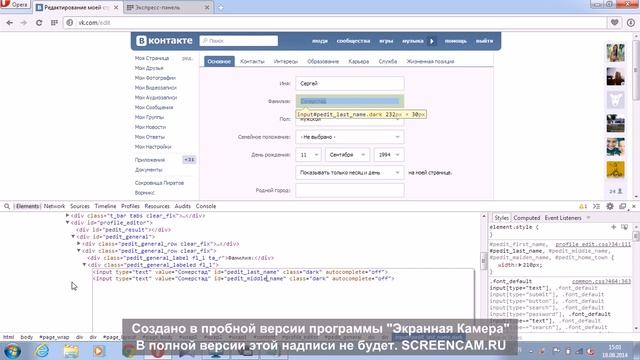Open the Speed Dial grid icon

54,22
